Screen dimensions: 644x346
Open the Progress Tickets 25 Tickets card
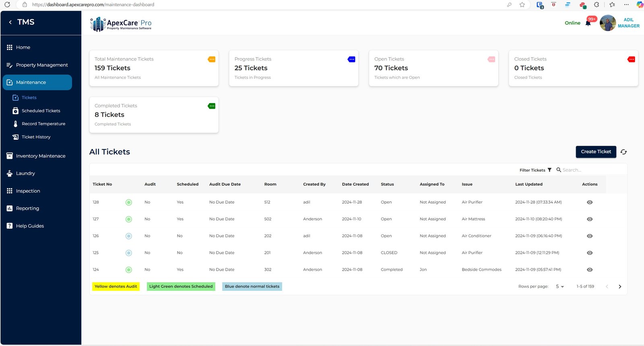(x=293, y=68)
